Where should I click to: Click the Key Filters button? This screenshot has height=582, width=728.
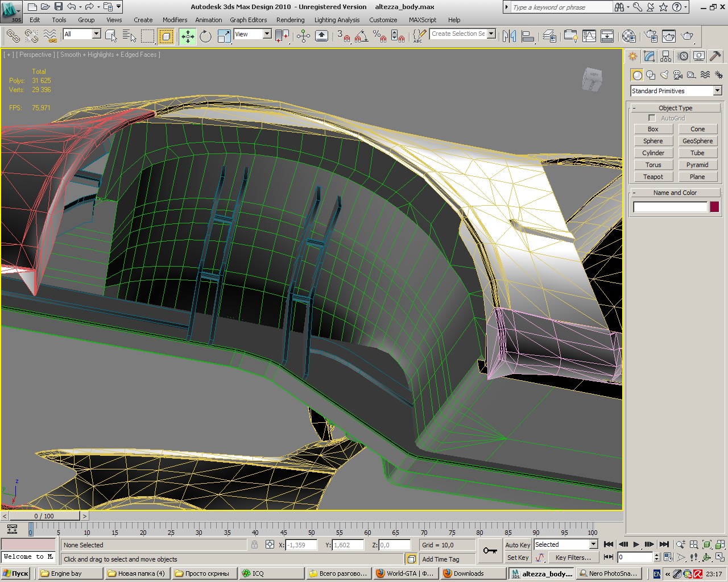point(573,558)
